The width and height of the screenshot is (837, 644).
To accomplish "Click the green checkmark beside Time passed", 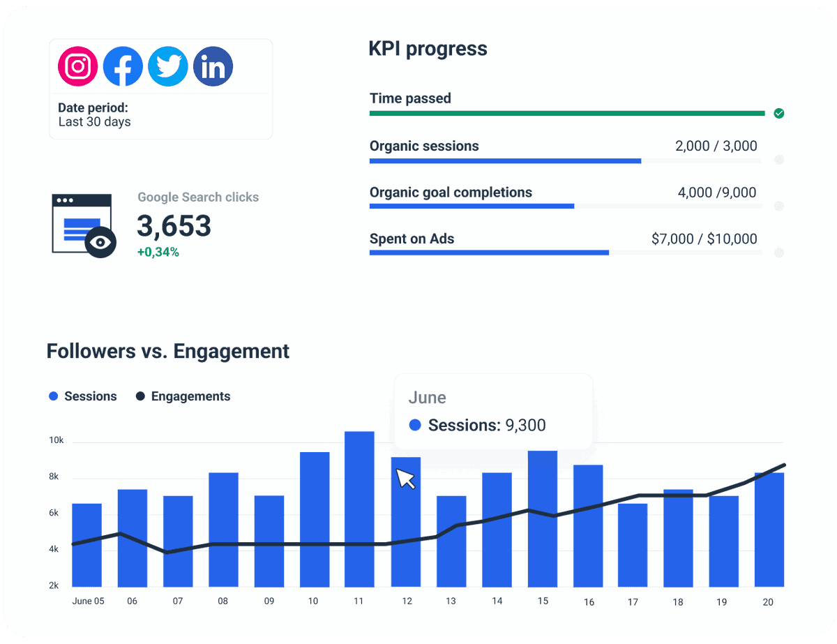I will (x=779, y=113).
